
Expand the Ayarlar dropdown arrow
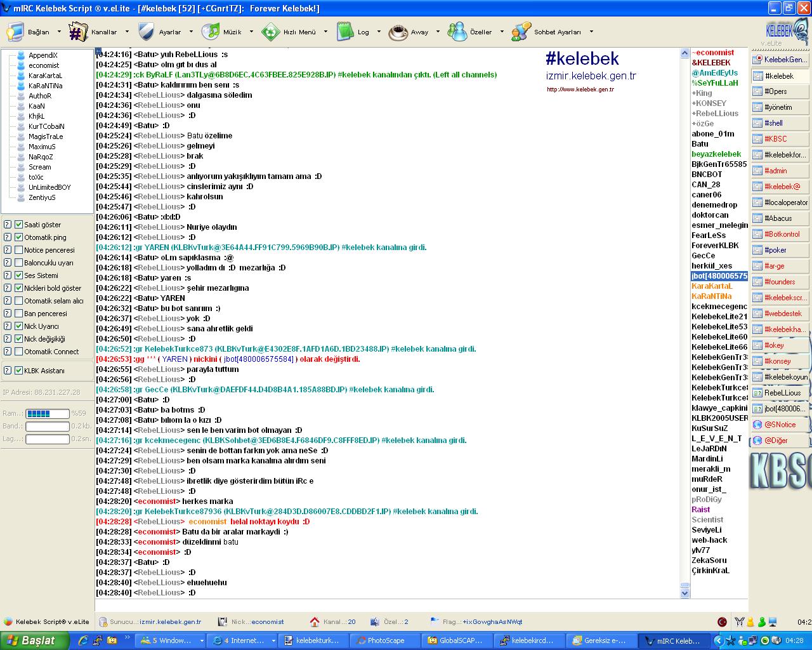coord(191,32)
